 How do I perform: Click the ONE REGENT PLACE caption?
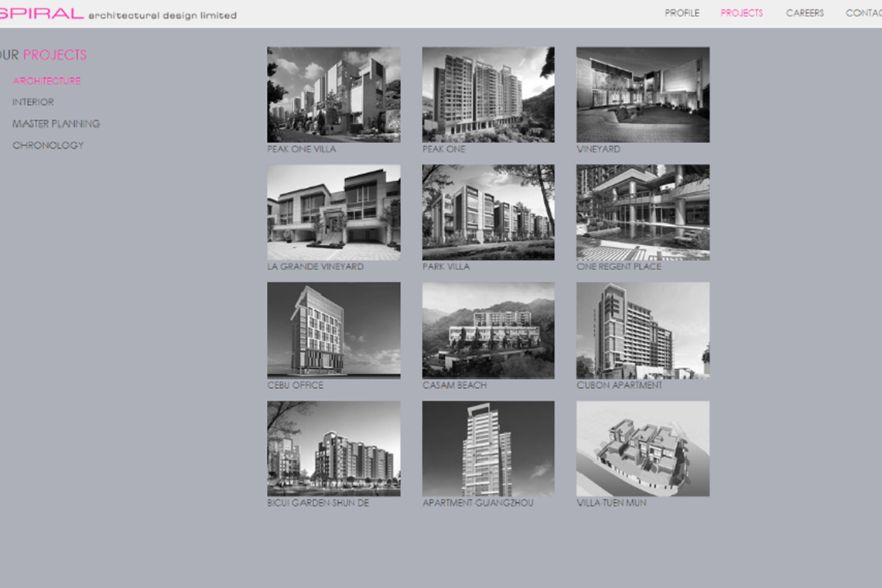[619, 267]
